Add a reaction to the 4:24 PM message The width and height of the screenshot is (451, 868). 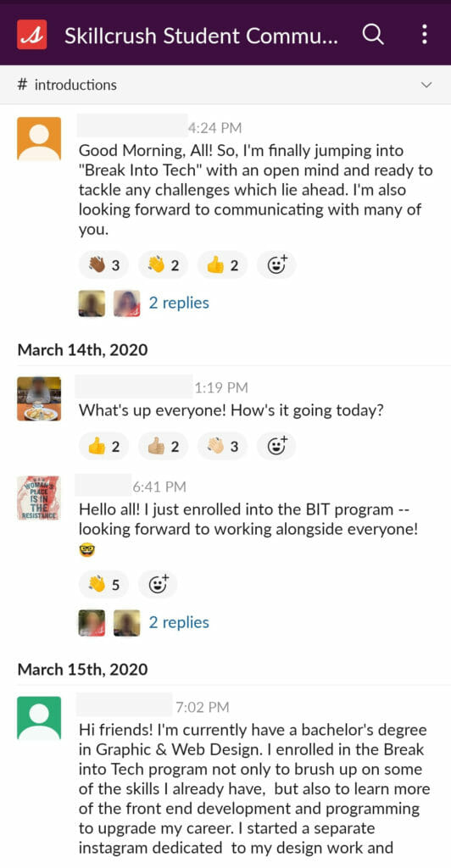(x=276, y=265)
